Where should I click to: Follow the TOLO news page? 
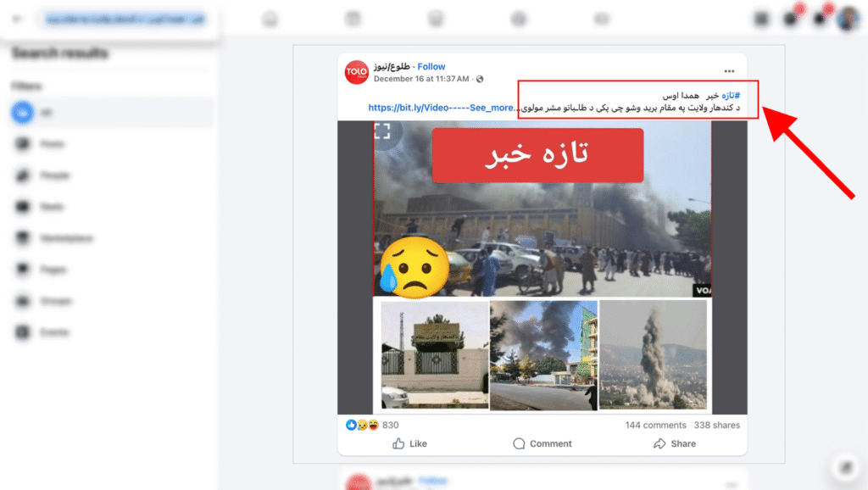(431, 66)
